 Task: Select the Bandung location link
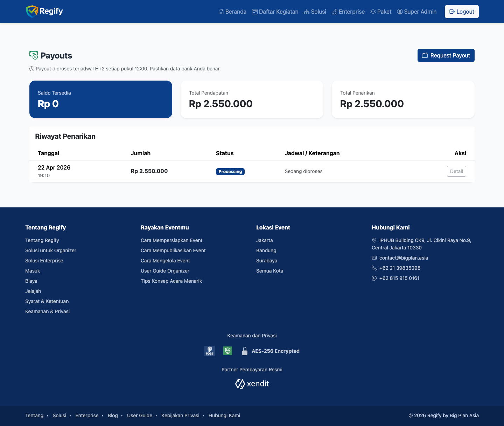click(x=266, y=250)
